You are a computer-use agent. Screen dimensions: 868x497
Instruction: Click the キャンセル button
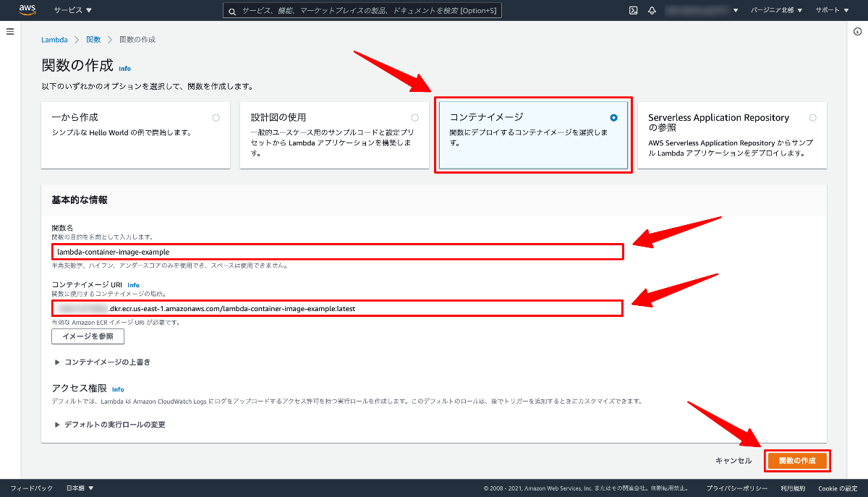point(733,461)
